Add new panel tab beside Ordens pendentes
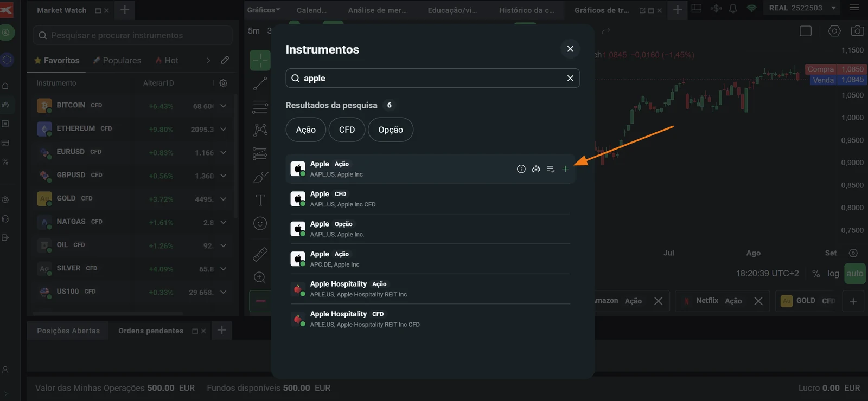 point(221,330)
